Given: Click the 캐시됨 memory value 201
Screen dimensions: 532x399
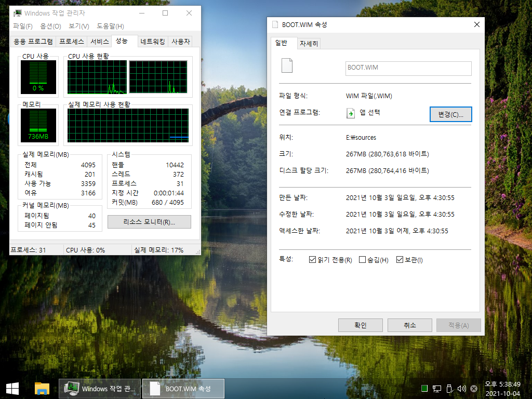Looking at the screenshot, I should click(90, 175).
